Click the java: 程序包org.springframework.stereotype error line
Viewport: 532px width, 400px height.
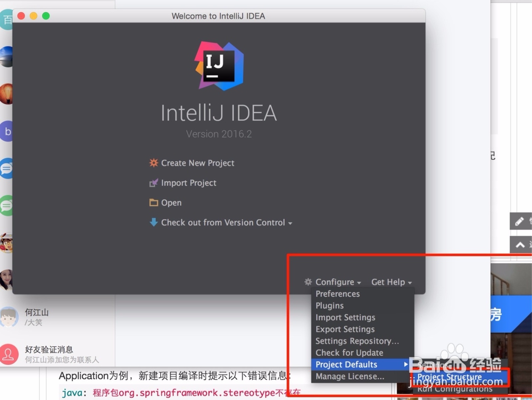[x=181, y=393]
